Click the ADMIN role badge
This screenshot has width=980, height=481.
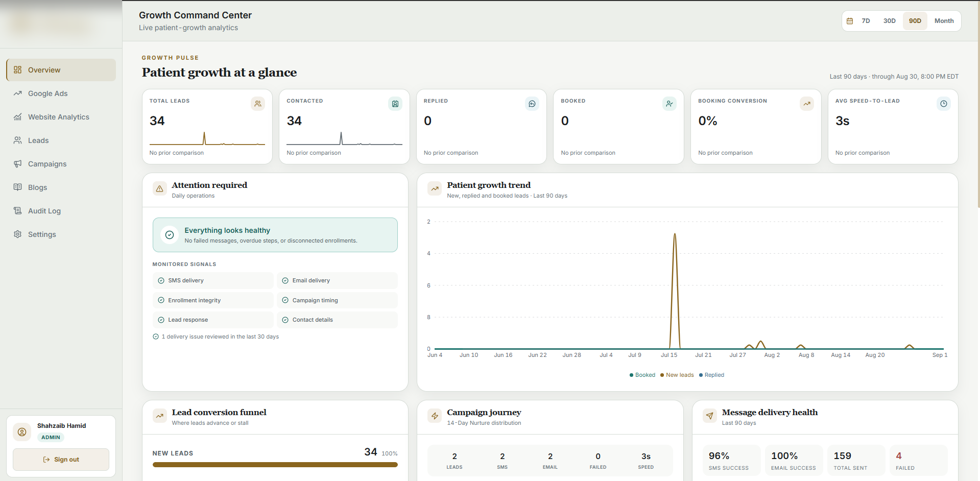point(51,438)
